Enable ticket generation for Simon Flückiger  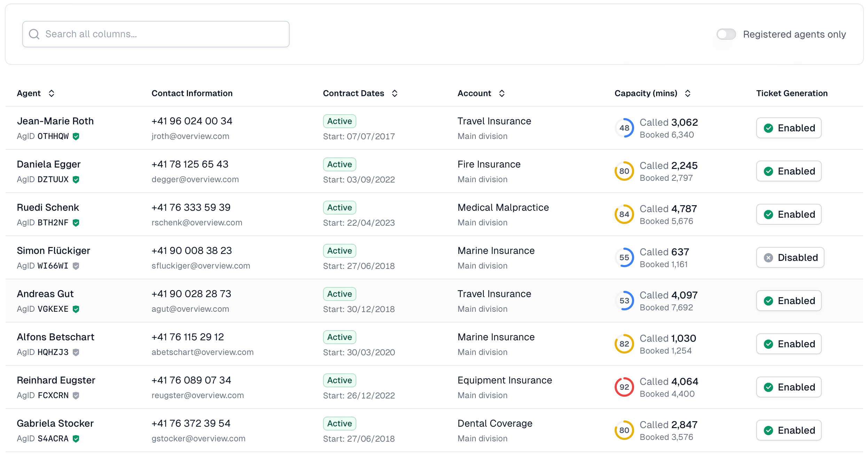790,257
